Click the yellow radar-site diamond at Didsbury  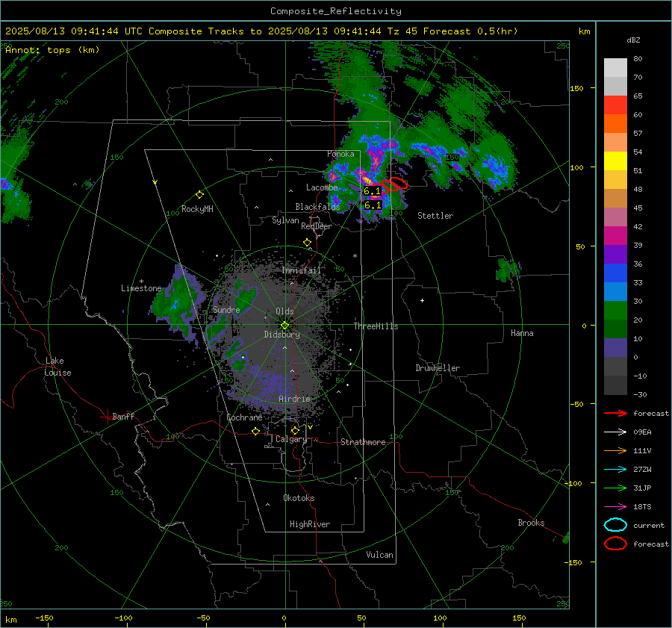[284, 326]
